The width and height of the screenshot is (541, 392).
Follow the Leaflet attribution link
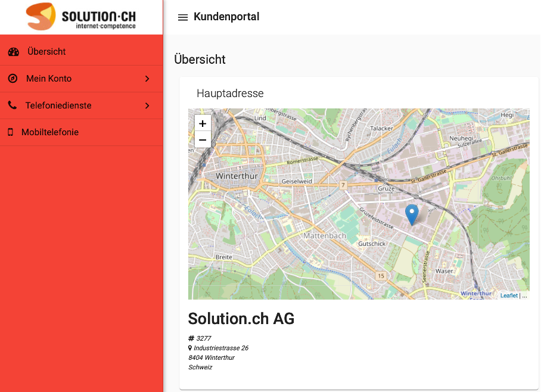click(509, 295)
